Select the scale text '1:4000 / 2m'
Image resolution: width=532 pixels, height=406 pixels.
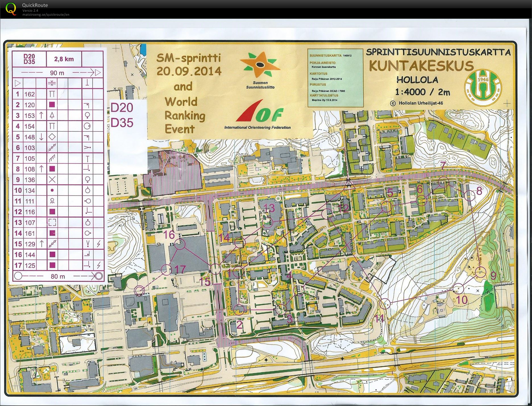click(423, 92)
